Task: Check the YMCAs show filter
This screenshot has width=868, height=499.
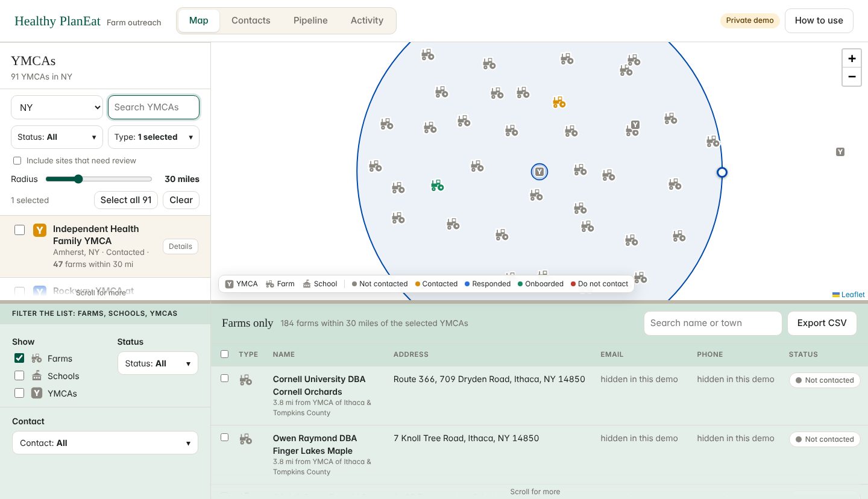Action: [19, 393]
